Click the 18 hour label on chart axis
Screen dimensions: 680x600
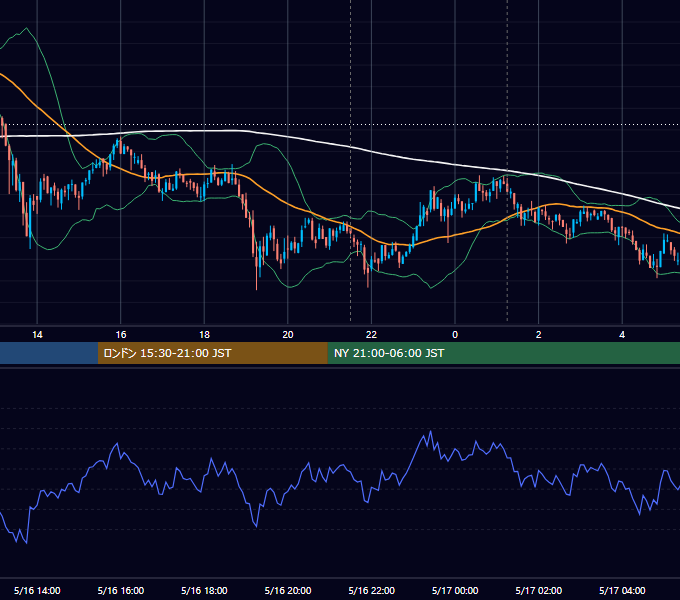pos(204,335)
